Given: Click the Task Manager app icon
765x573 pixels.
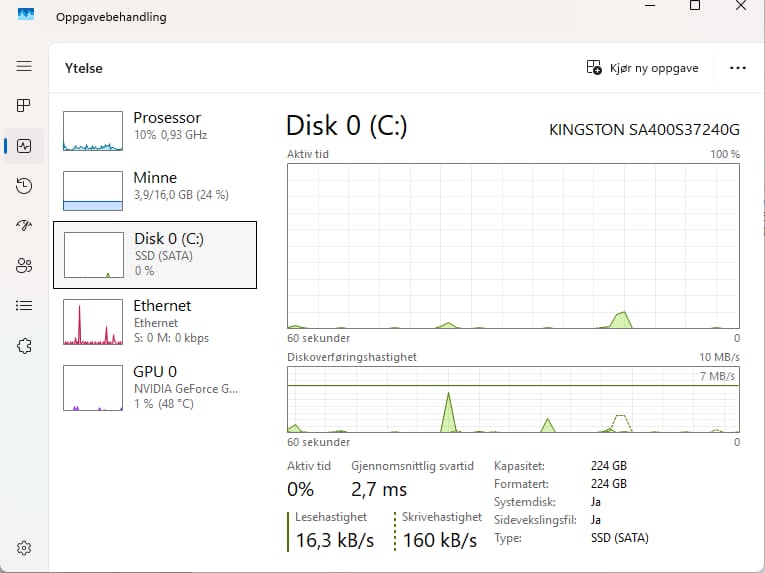Looking at the screenshot, I should [26, 15].
